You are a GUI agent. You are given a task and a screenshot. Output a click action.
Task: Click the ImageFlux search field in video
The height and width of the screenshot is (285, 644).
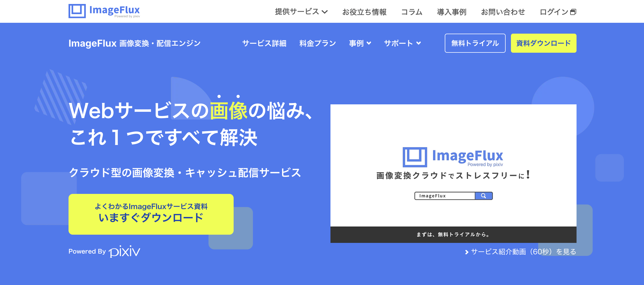445,196
